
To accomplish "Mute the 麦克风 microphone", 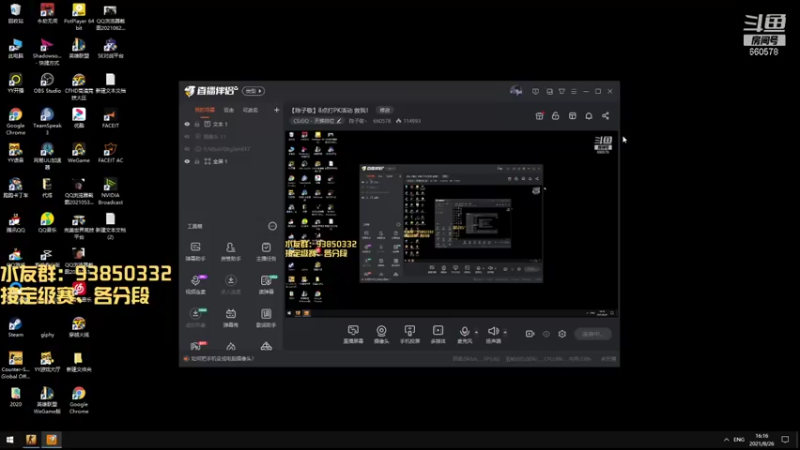I will pyautogui.click(x=464, y=334).
